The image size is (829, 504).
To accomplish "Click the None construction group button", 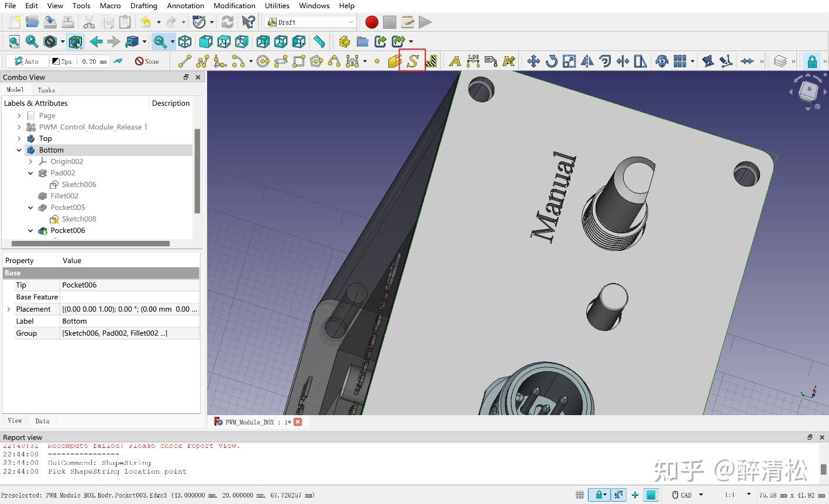I will pyautogui.click(x=147, y=61).
